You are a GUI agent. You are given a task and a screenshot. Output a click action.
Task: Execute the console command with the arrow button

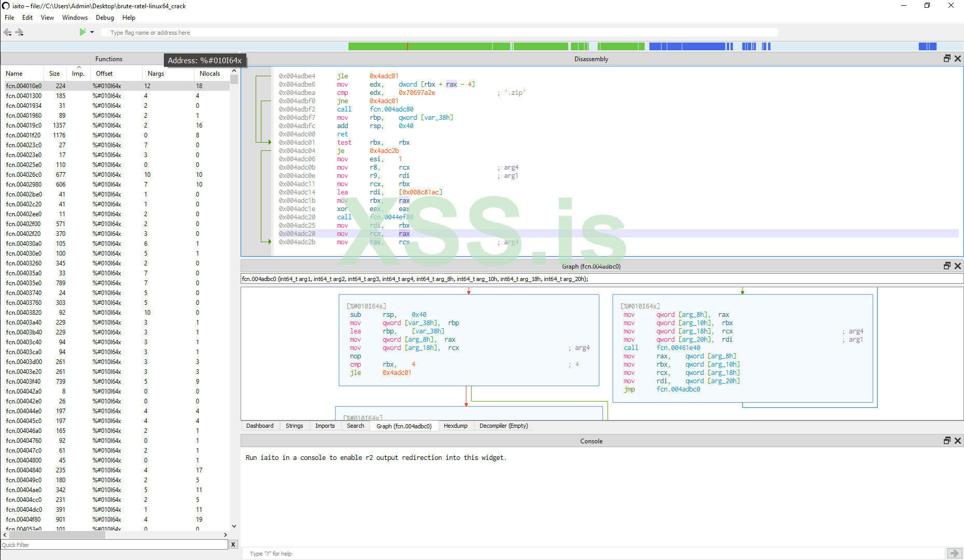click(x=954, y=553)
